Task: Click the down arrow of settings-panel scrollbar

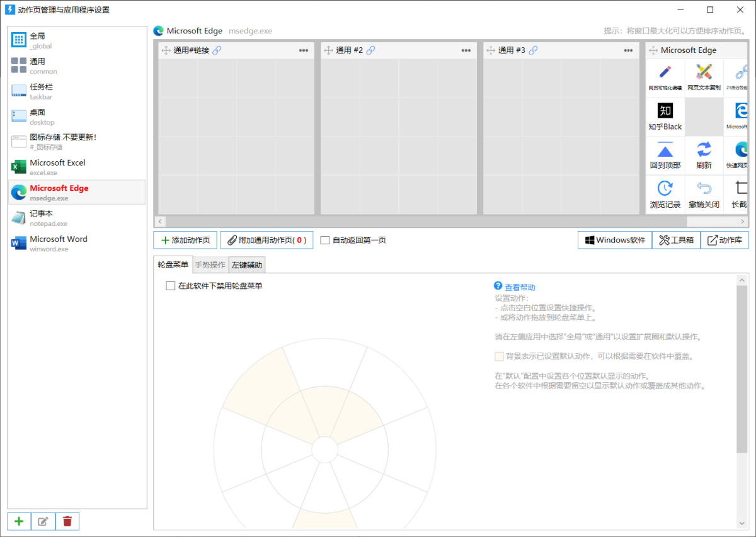Action: tap(743, 524)
